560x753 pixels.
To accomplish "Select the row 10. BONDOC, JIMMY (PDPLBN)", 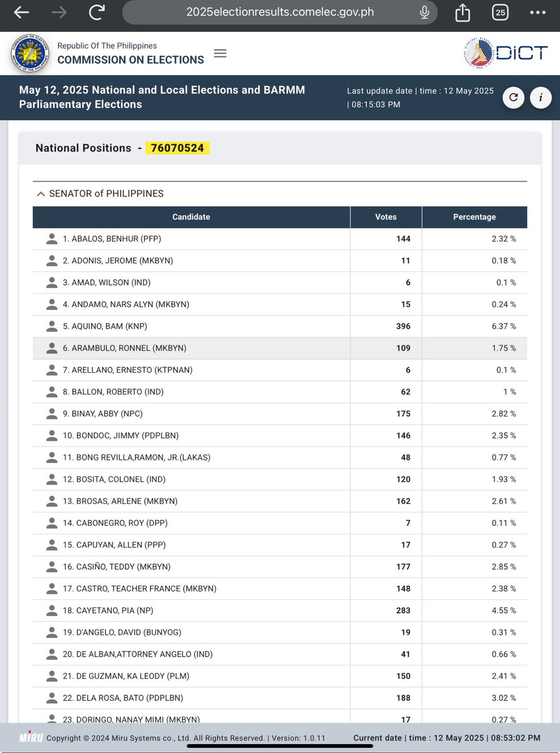I will tap(280, 435).
